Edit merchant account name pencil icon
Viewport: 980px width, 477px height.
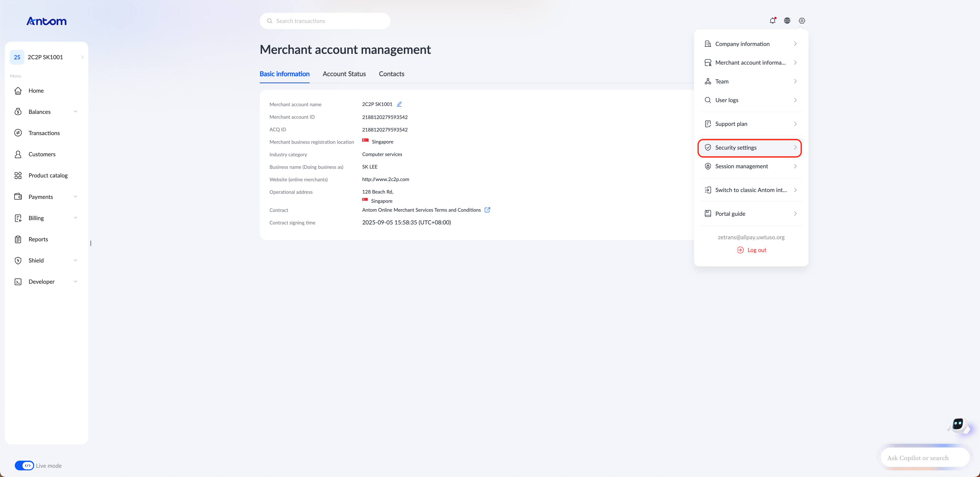[399, 104]
